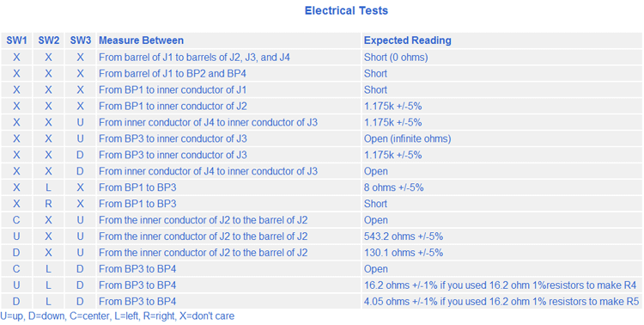Click 'From barrel of J1 to BP2 and BP4'
The image size is (644, 325).
coord(173,74)
